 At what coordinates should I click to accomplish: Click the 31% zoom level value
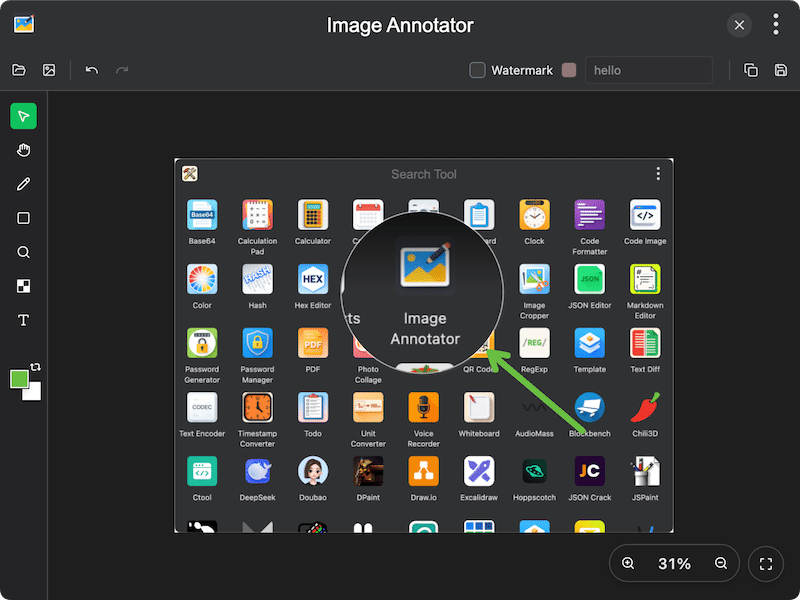pos(674,564)
